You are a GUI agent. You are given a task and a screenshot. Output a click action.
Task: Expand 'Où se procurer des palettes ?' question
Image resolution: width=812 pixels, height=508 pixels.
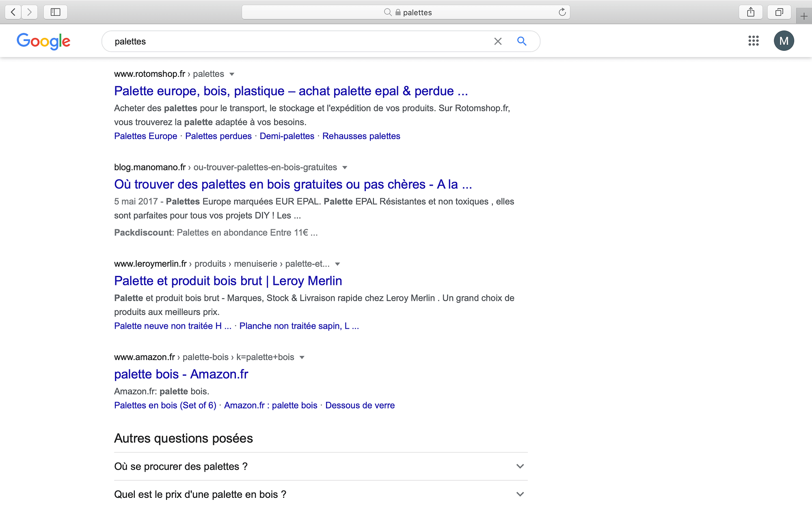(321, 466)
